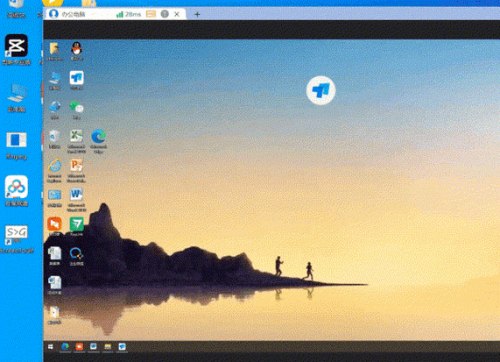Open the green paper-plane app icon
The width and height of the screenshot is (500, 362).
pyautogui.click(x=77, y=224)
